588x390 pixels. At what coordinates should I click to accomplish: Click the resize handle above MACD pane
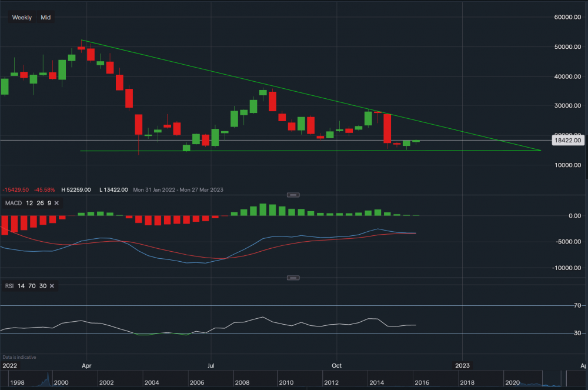[x=293, y=195]
